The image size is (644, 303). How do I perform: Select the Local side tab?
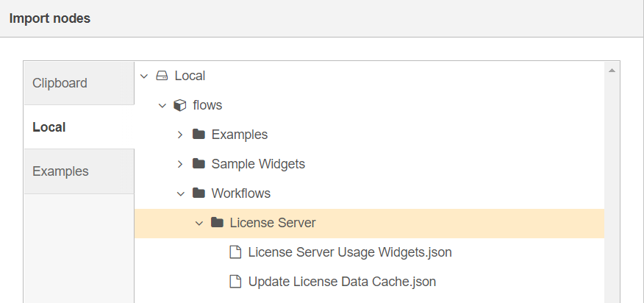(x=79, y=127)
